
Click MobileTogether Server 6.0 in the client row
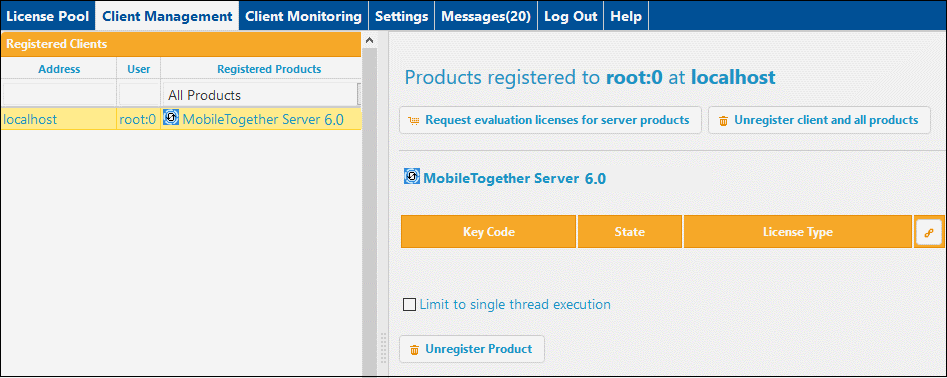pyautogui.click(x=263, y=120)
